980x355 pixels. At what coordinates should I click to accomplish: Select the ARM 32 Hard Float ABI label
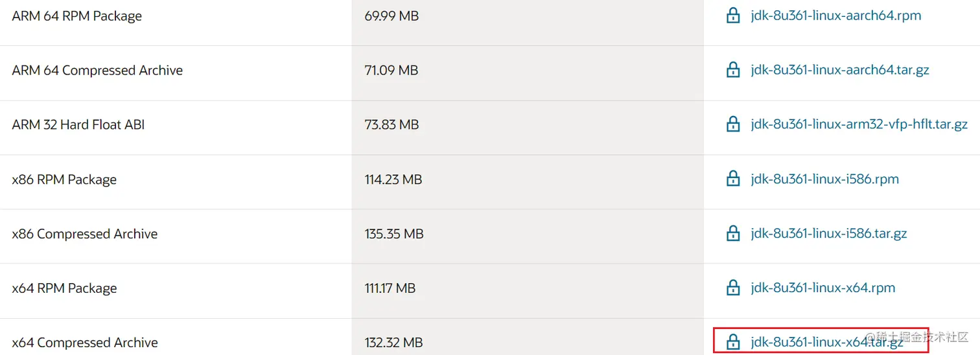(78, 124)
